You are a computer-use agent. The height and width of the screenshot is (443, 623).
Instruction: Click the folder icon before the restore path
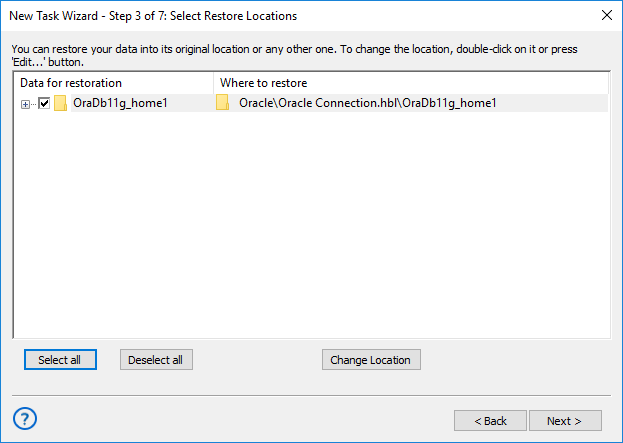(x=223, y=103)
